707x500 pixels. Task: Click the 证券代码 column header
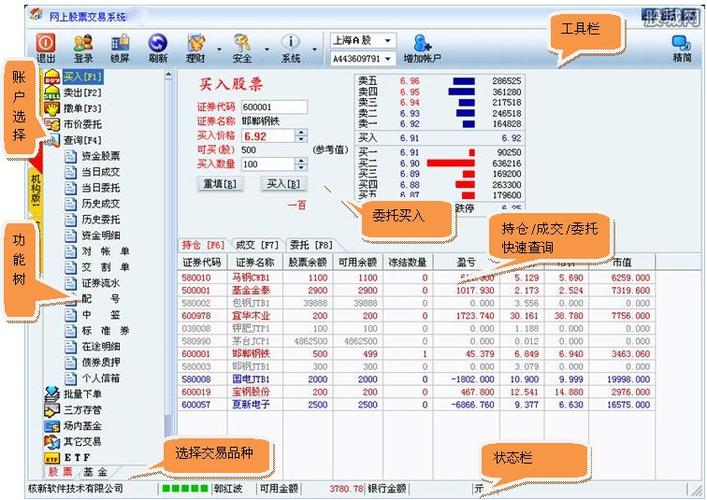(x=202, y=262)
